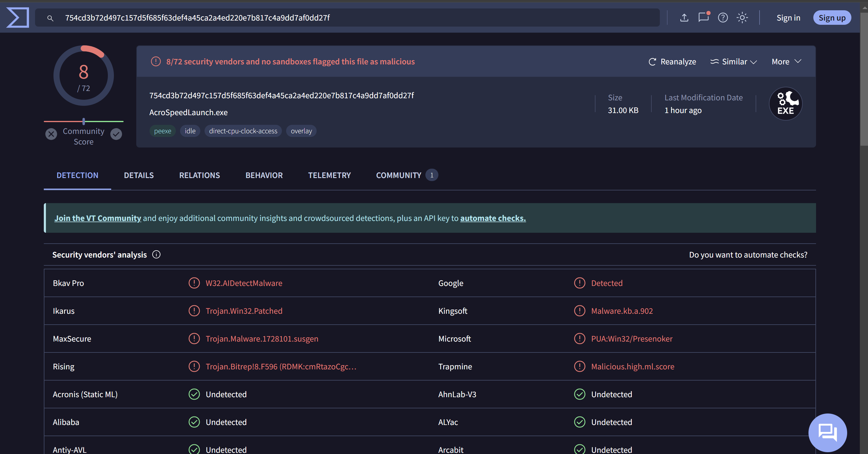Click the alert icon in Ikarus row
The image size is (868, 454).
pyautogui.click(x=194, y=311)
